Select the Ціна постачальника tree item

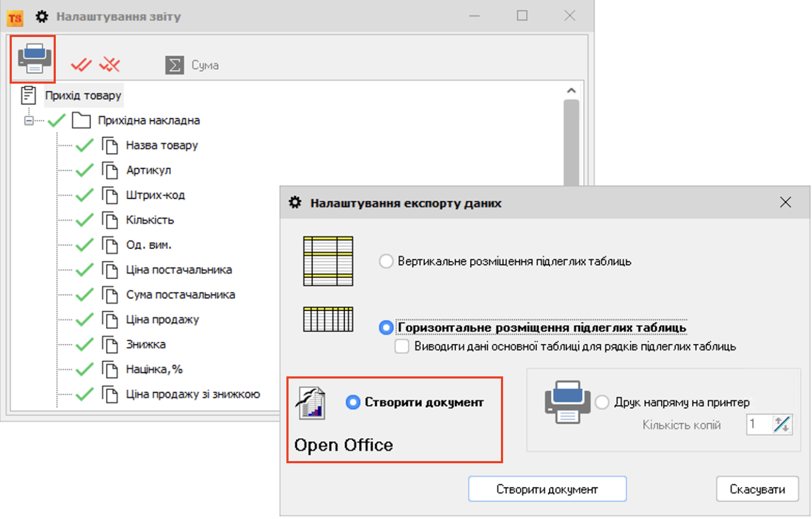(x=179, y=270)
